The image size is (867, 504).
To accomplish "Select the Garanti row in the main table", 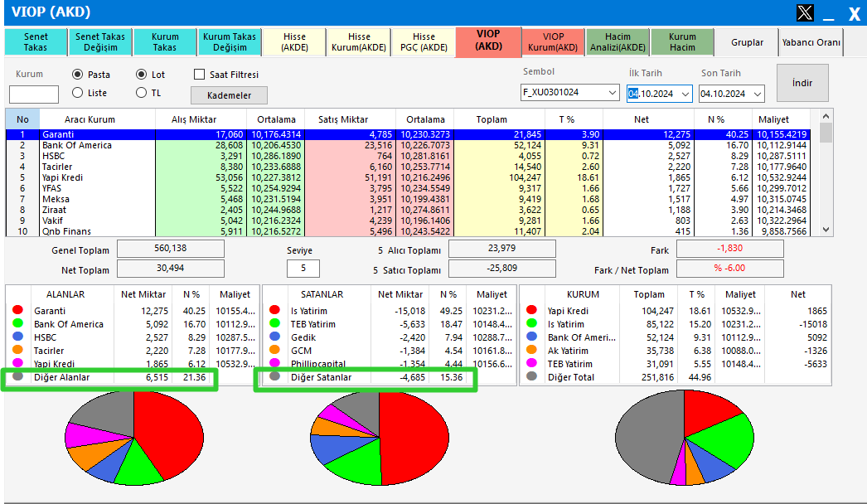I will 408,134.
